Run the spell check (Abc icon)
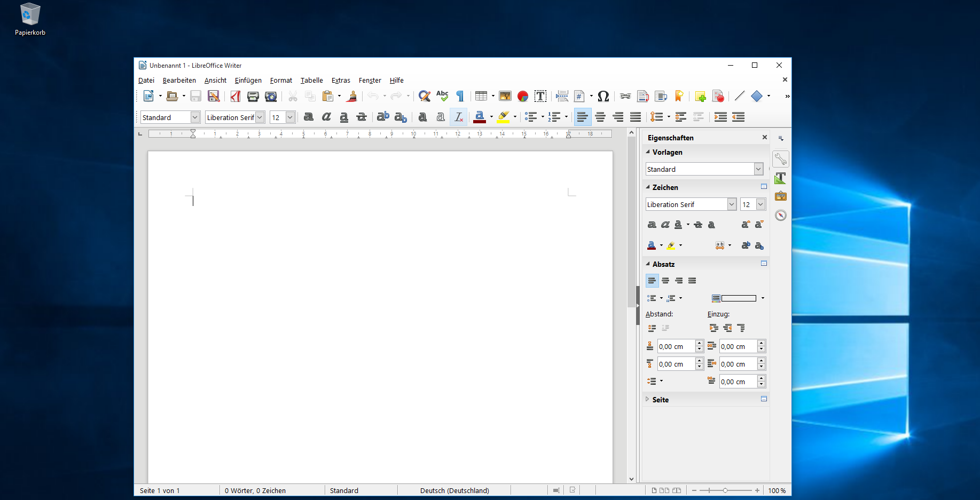This screenshot has height=500, width=980. click(x=442, y=96)
